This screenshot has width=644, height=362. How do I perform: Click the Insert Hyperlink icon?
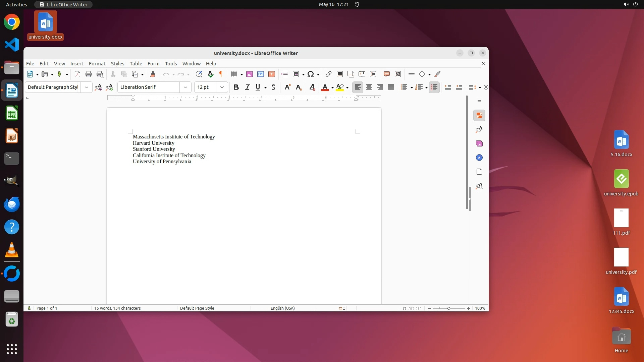click(x=329, y=74)
